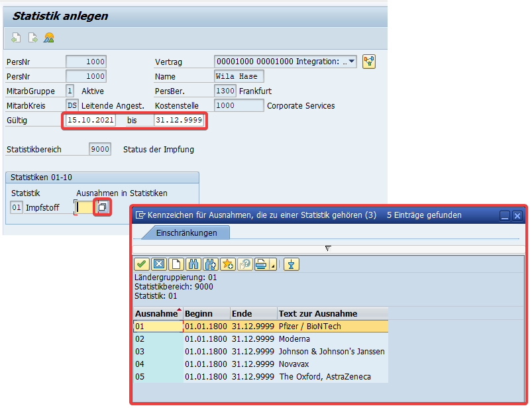This screenshot has height=408, width=532.
Task: Click the greyed personal list icon
Action: tap(245, 264)
